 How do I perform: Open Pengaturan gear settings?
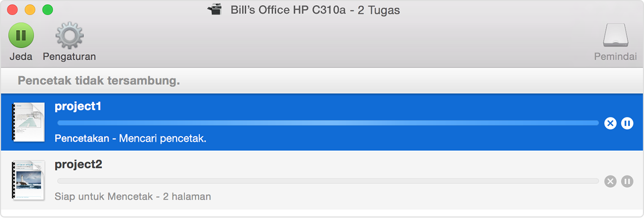tap(69, 36)
